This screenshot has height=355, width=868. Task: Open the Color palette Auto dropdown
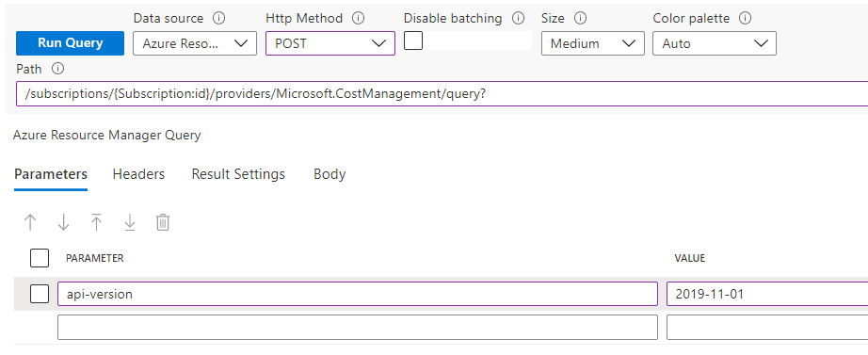click(715, 43)
